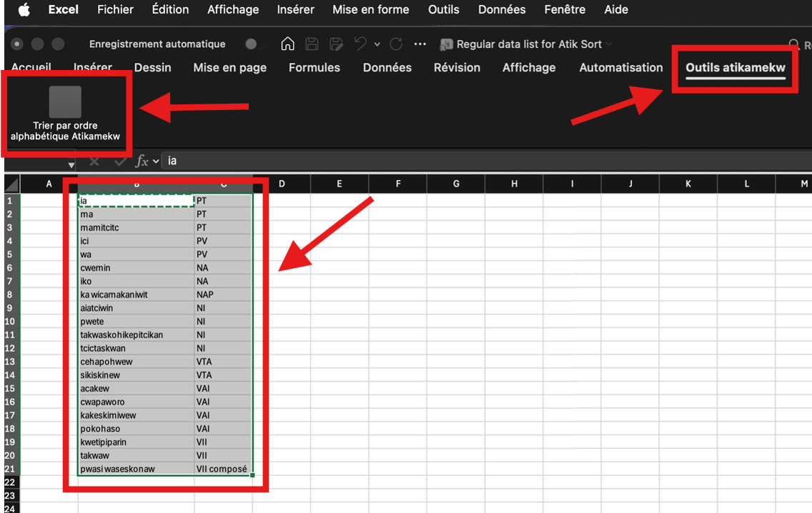Switch to the Accueil ribbon tab
Image resolution: width=812 pixels, height=513 pixels.
click(31, 66)
